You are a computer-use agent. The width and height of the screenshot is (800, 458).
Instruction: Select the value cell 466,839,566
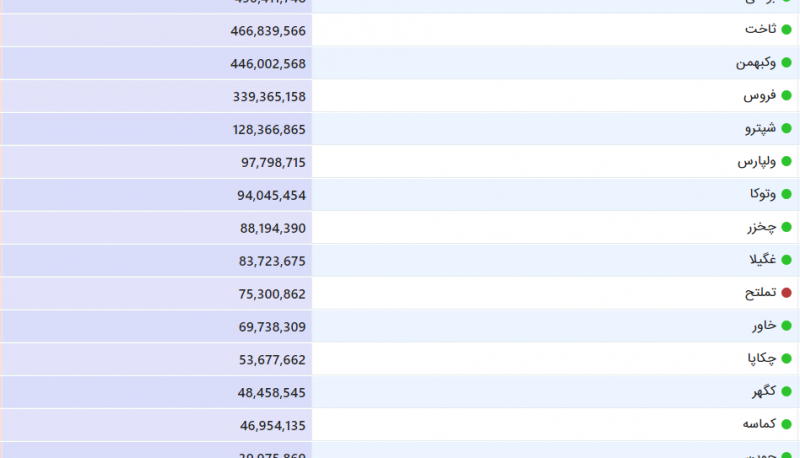coord(267,30)
